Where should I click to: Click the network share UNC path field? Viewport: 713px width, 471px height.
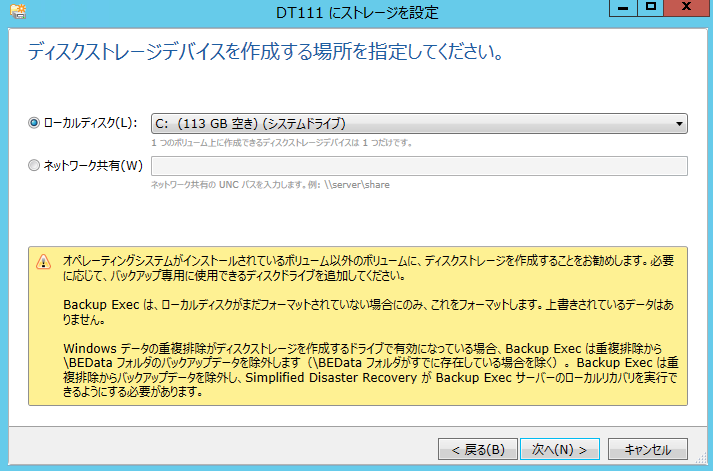pos(419,166)
